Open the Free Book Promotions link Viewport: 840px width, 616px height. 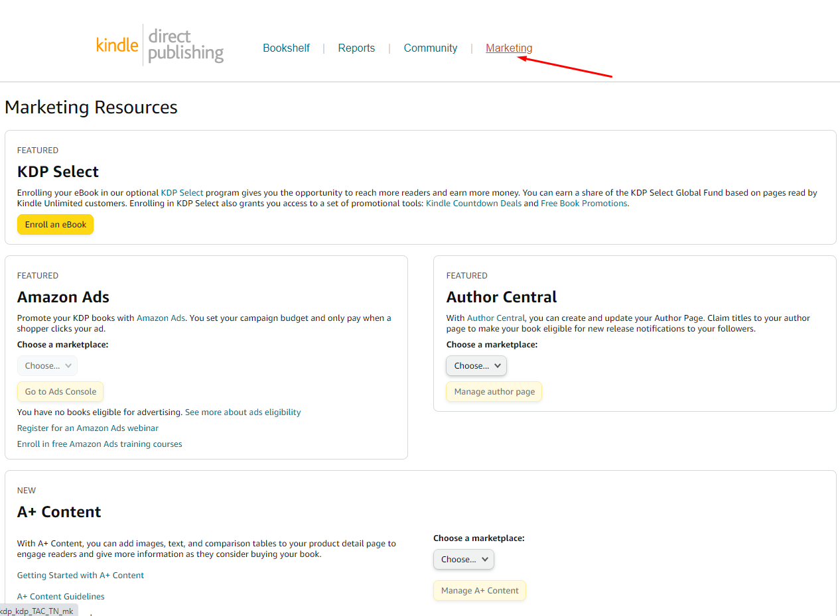(x=584, y=204)
